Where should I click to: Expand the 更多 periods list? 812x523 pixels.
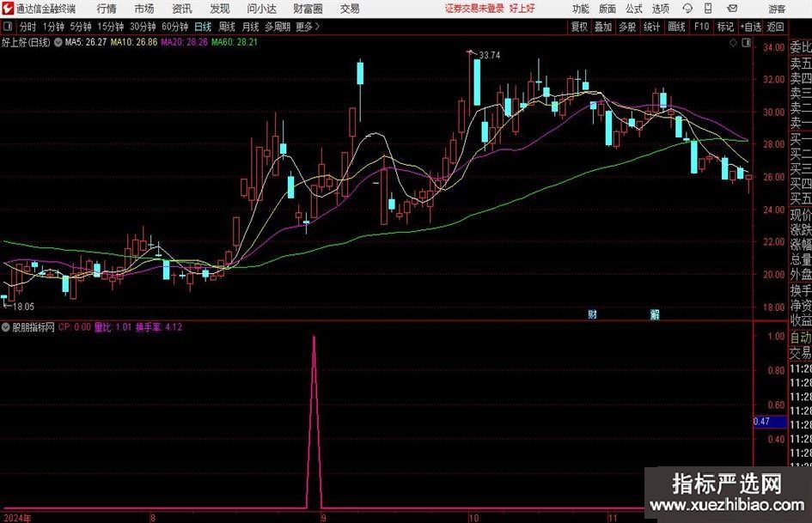[308, 27]
